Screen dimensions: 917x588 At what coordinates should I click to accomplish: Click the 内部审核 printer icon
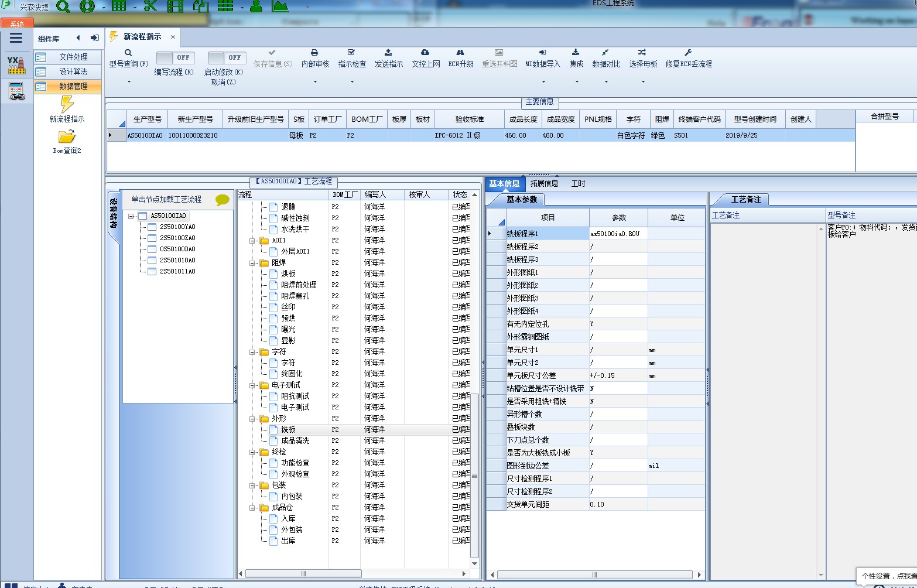point(314,53)
